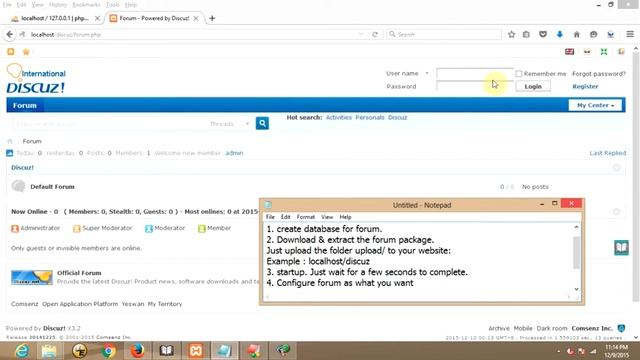Open a new tab with plus button
640x360 pixels.
(212, 18)
